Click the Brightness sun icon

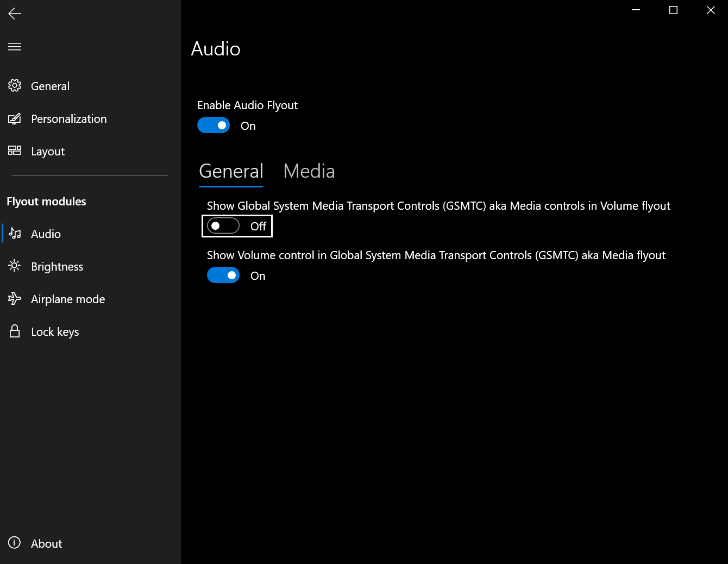(14, 266)
